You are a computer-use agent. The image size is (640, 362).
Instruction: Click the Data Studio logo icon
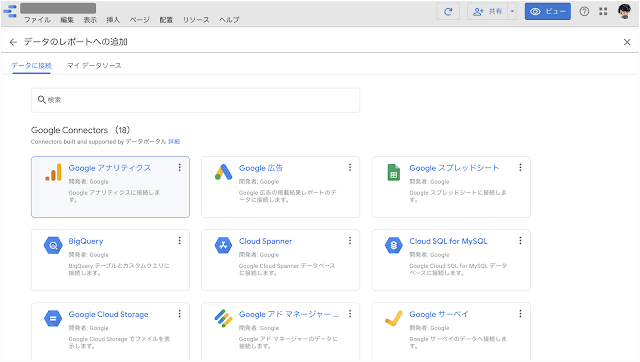[10, 11]
